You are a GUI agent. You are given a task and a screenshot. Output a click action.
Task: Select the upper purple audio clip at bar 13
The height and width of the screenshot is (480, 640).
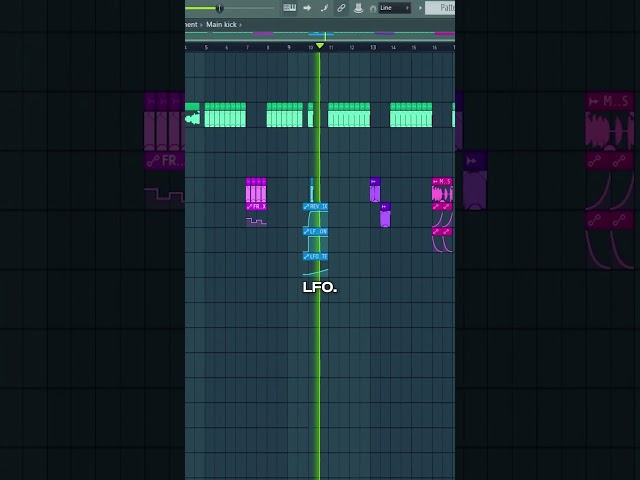tap(375, 190)
